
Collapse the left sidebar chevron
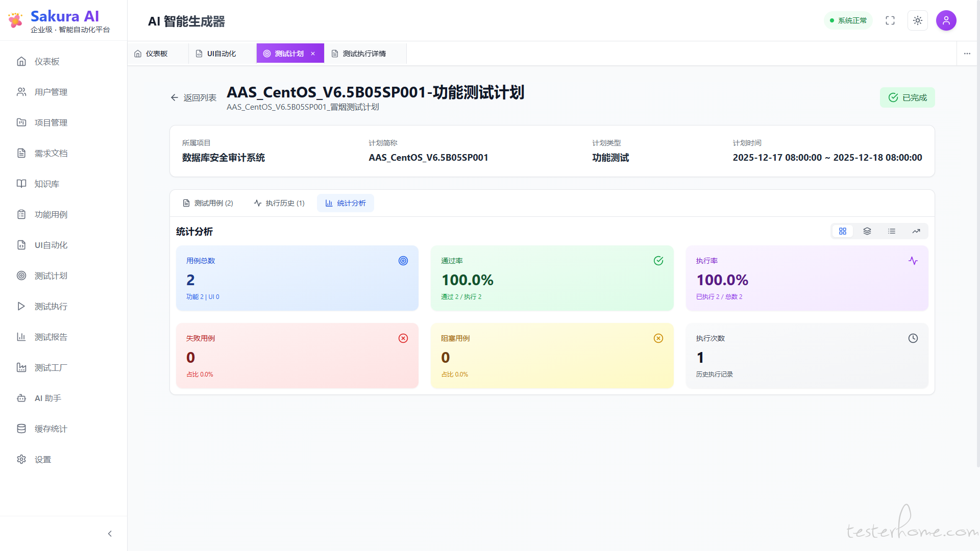point(110,534)
